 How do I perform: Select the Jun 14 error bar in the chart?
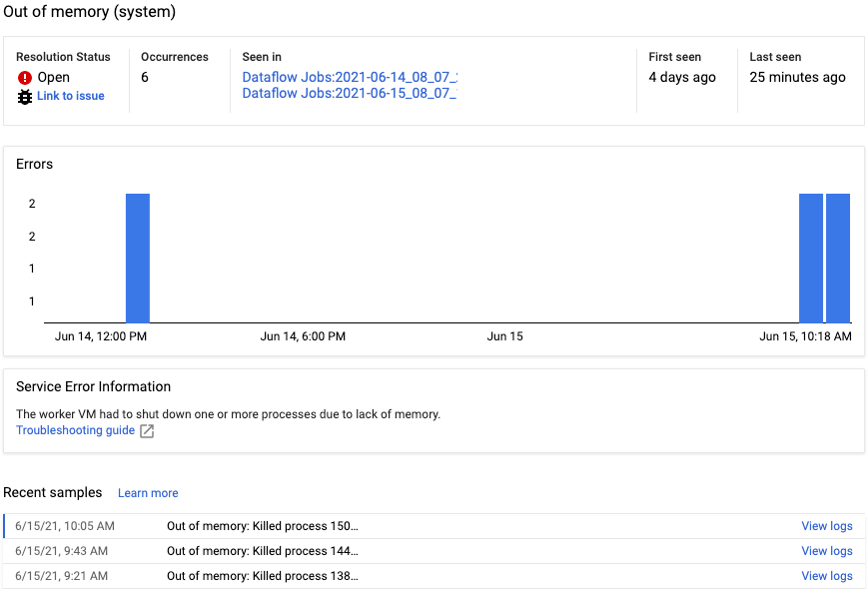(136, 255)
